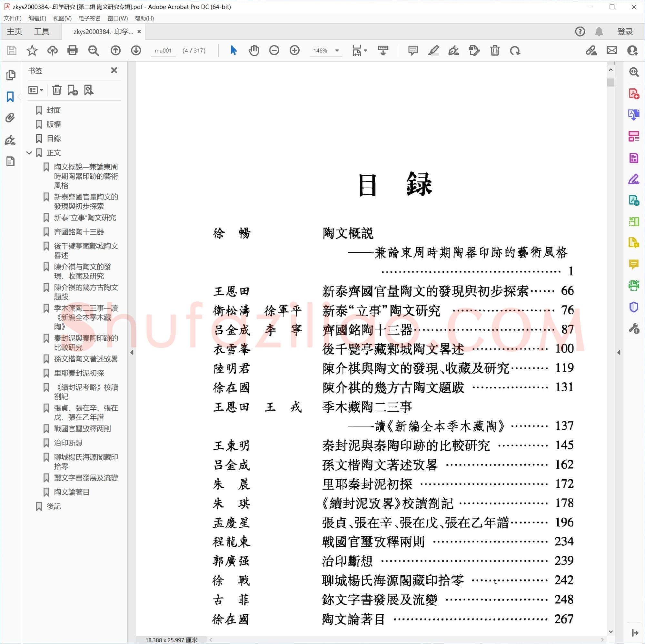This screenshot has width=645, height=644.
Task: Add a new bookmark
Action: [73, 90]
